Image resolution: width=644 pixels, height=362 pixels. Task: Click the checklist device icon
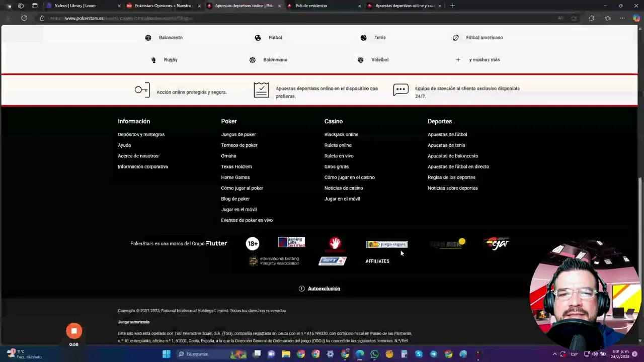point(261,90)
